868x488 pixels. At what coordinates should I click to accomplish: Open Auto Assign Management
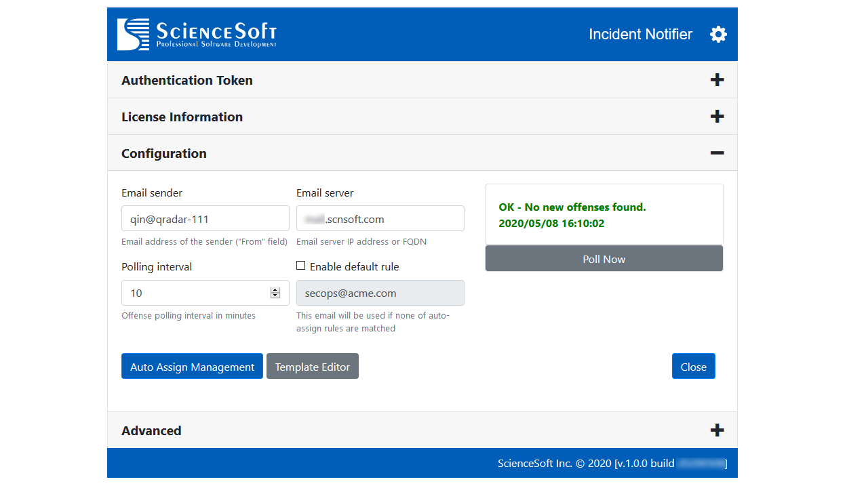pyautogui.click(x=192, y=367)
